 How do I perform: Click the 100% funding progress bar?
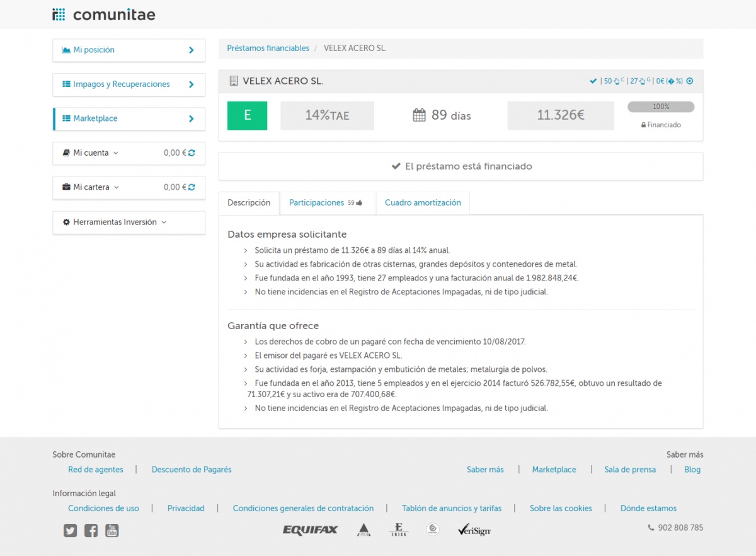661,107
